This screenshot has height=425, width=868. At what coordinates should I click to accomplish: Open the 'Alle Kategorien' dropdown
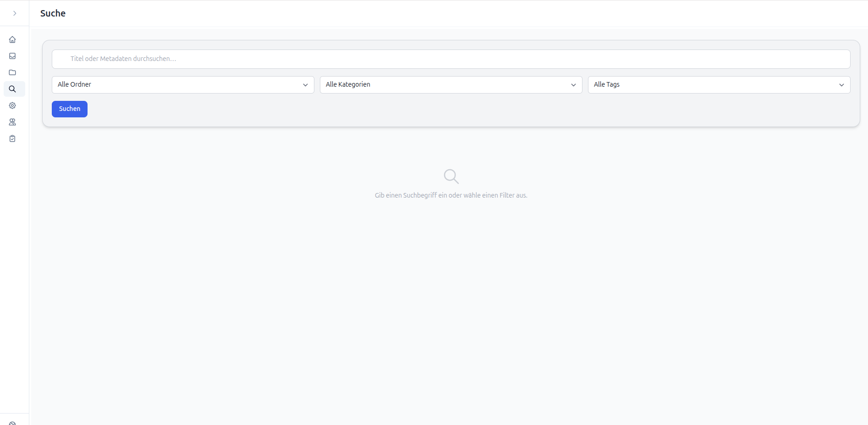point(451,85)
